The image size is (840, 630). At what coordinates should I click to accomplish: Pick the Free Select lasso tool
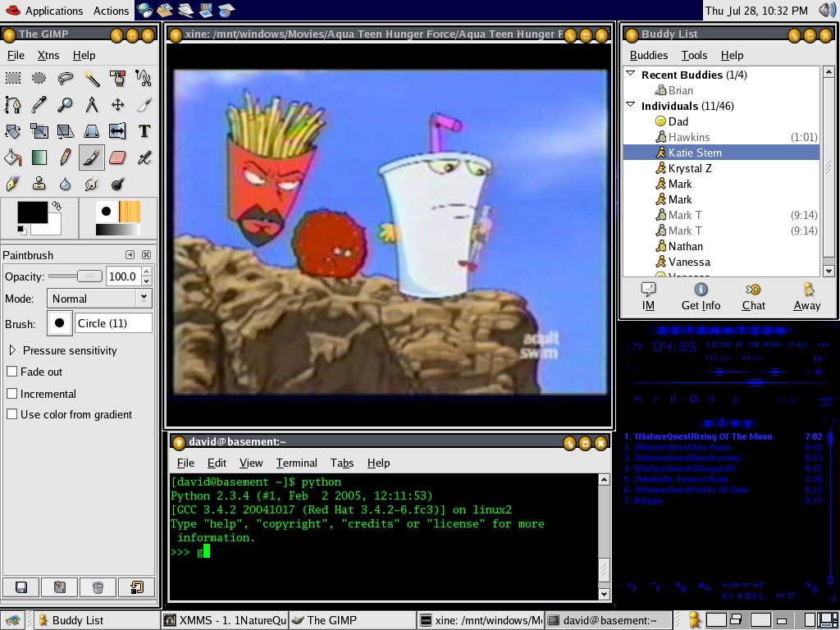[x=66, y=78]
